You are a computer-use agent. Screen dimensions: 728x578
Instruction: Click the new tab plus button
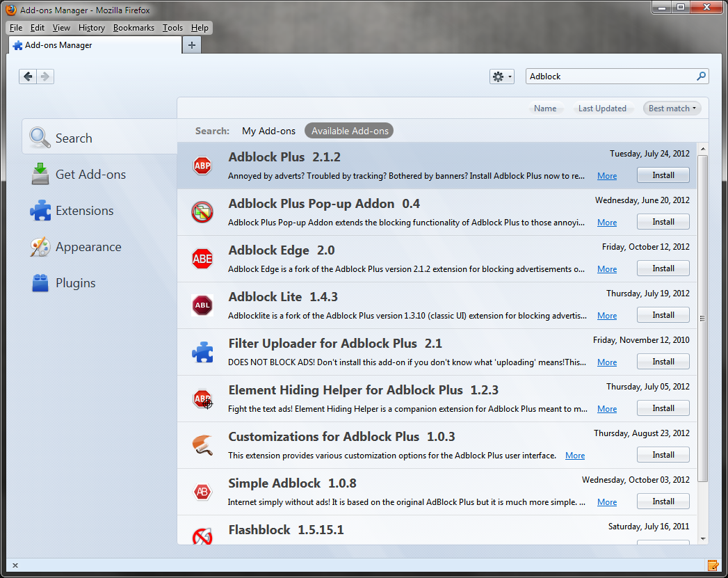pos(192,45)
